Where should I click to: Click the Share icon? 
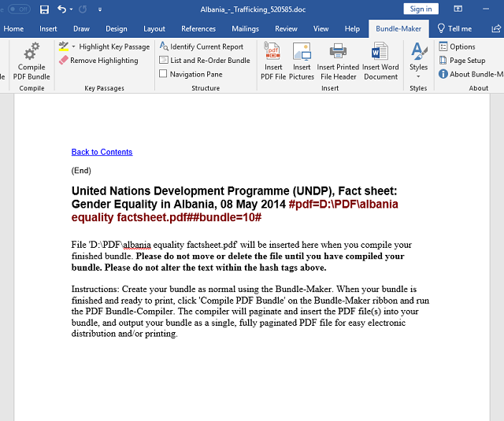point(496,28)
